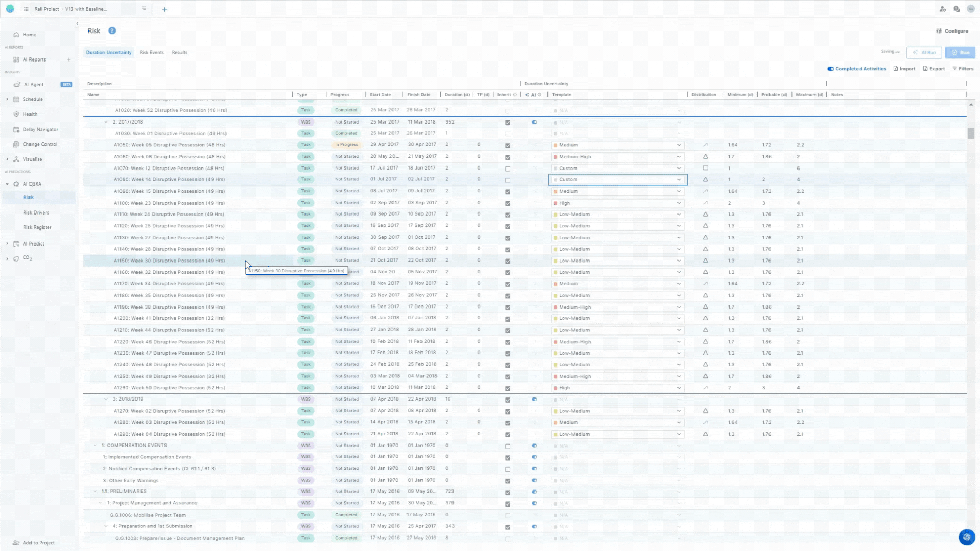Switch to Risk Events tab
This screenshot has width=980, height=551.
pyautogui.click(x=152, y=53)
